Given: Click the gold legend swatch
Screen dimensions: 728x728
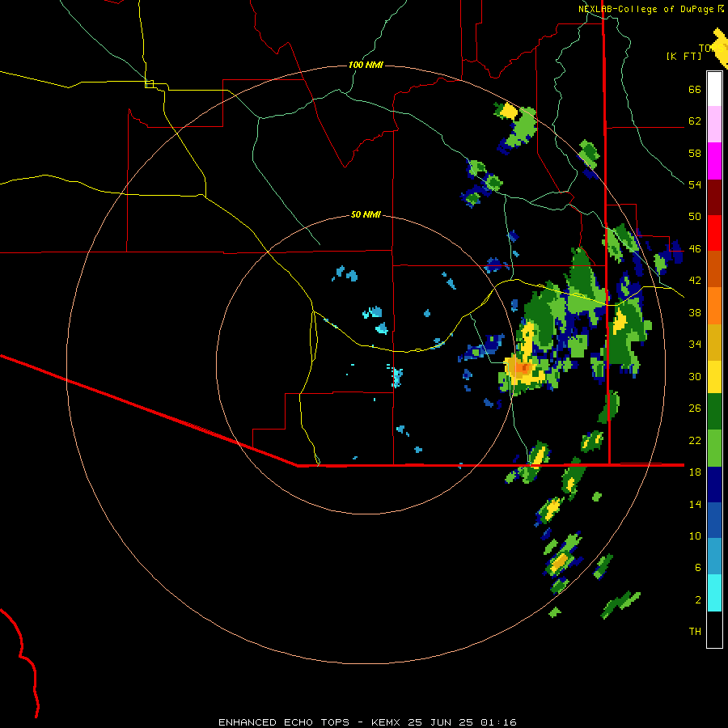Looking at the screenshot, I should pos(714,342).
